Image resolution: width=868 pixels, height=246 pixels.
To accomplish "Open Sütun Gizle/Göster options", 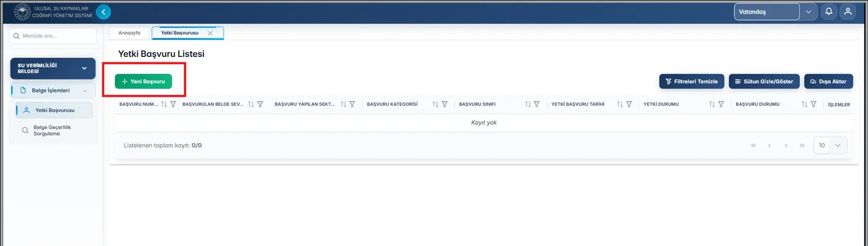I will point(764,81).
